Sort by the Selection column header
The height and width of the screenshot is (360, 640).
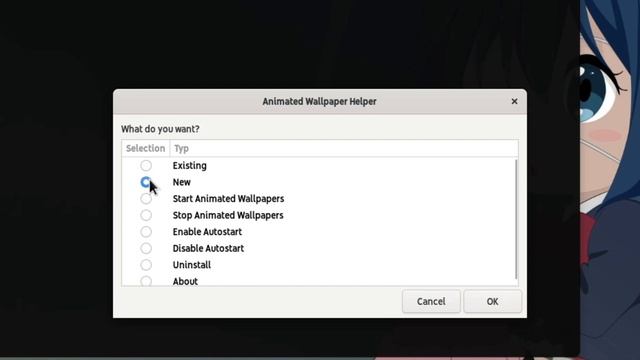(145, 148)
